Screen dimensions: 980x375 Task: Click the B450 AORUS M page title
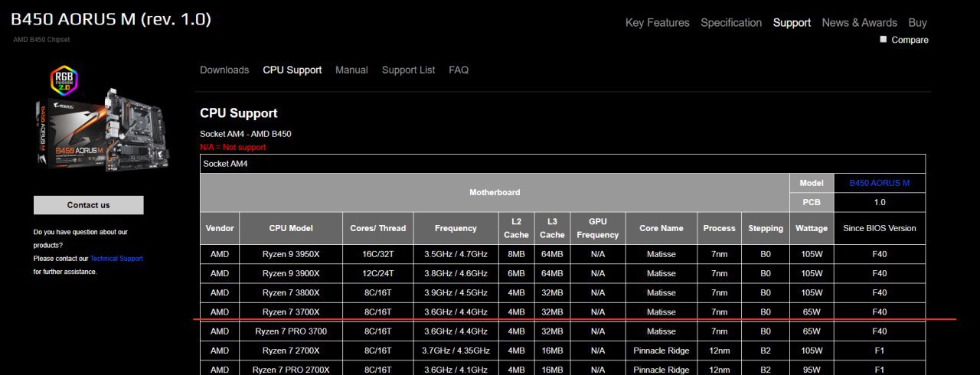111,19
